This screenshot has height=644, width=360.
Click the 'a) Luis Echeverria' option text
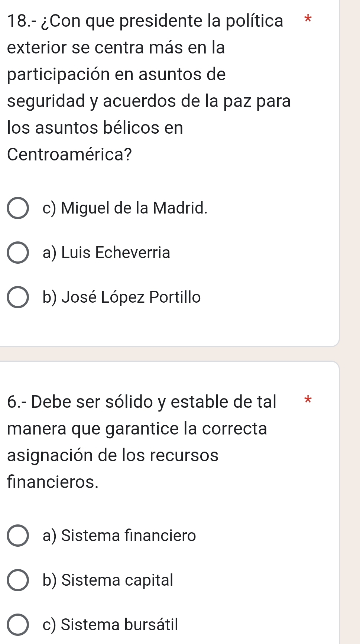(106, 253)
